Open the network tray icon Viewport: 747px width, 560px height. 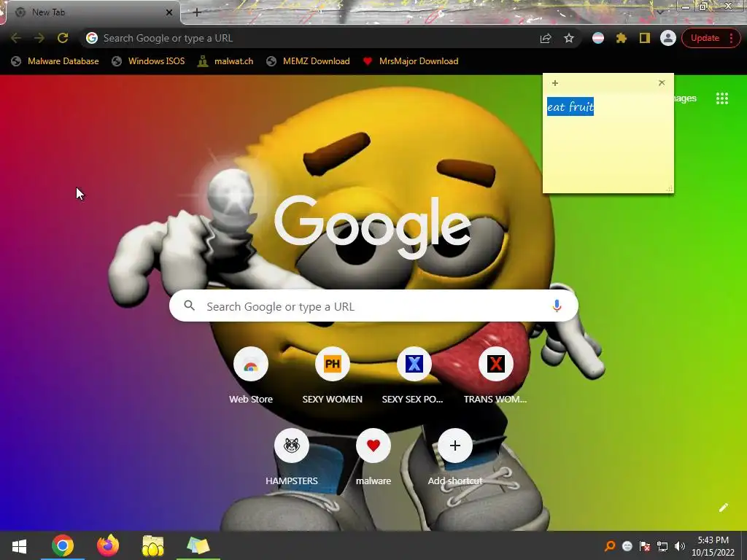[662, 546]
